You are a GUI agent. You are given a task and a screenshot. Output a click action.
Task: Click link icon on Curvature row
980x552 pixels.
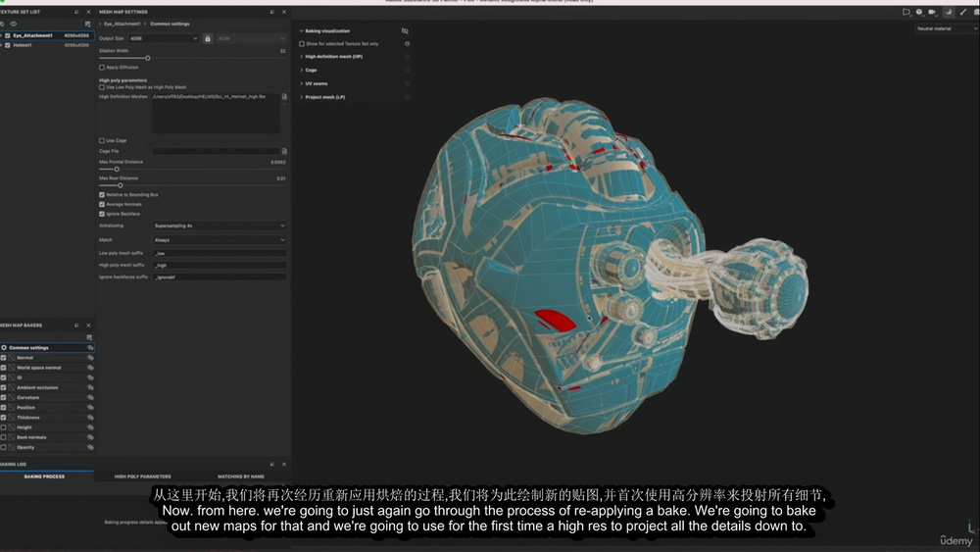click(90, 398)
